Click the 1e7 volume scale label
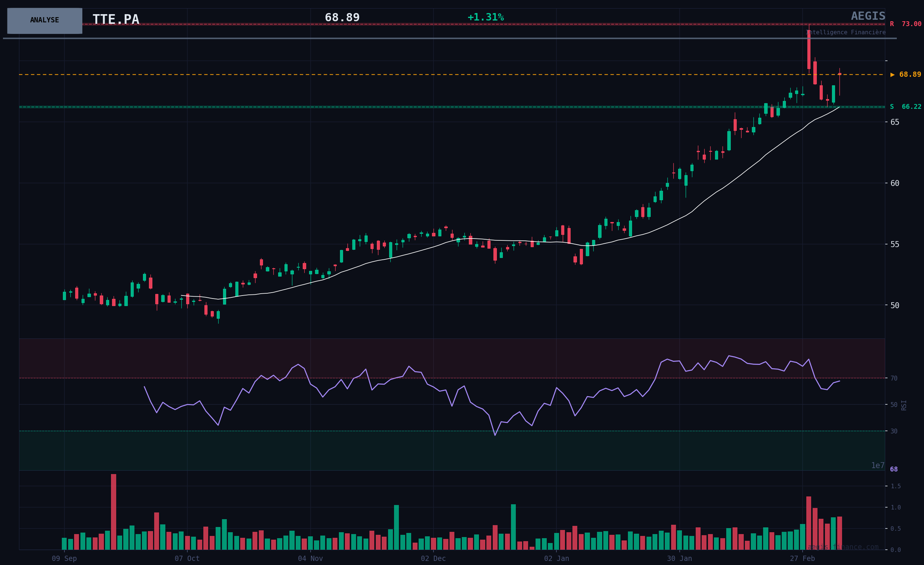Viewport: 924px width, 565px height. (877, 465)
